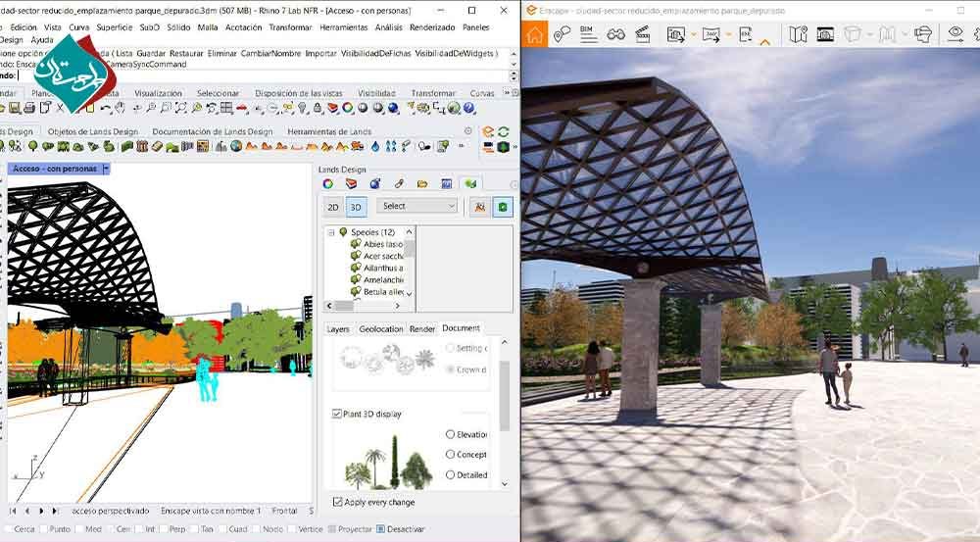
Task: Click the single tree plant icon
Action: point(32,146)
